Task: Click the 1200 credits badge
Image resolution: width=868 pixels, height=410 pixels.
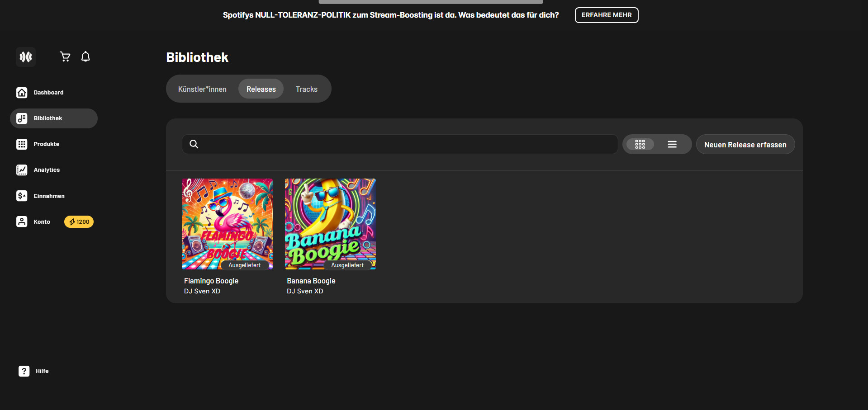Action: tap(79, 221)
